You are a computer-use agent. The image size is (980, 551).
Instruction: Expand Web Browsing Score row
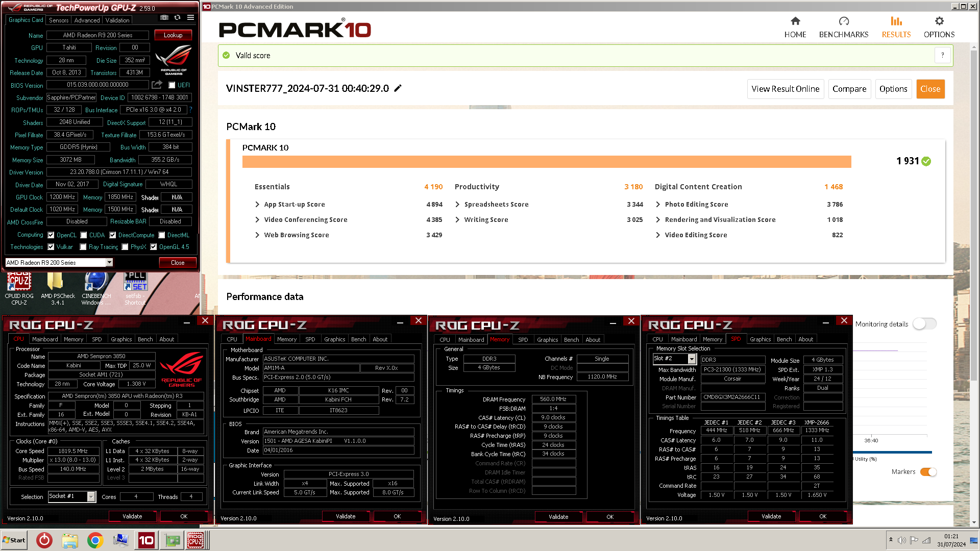click(x=257, y=235)
